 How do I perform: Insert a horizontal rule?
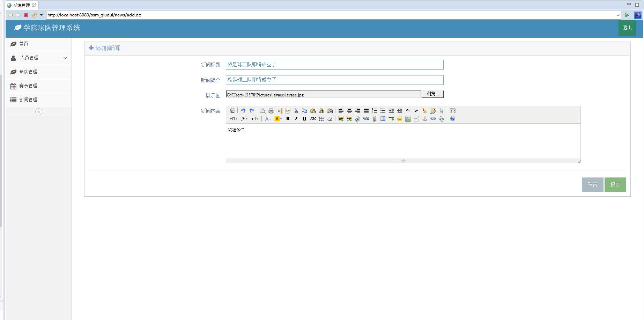click(x=391, y=119)
